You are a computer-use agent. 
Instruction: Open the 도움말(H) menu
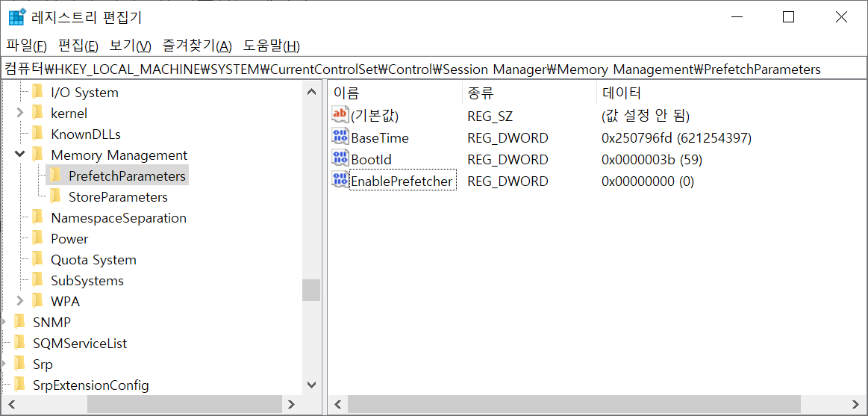coord(272,46)
